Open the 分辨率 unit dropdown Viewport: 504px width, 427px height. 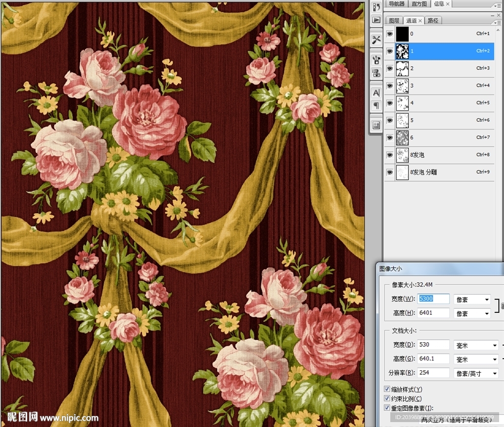475,373
